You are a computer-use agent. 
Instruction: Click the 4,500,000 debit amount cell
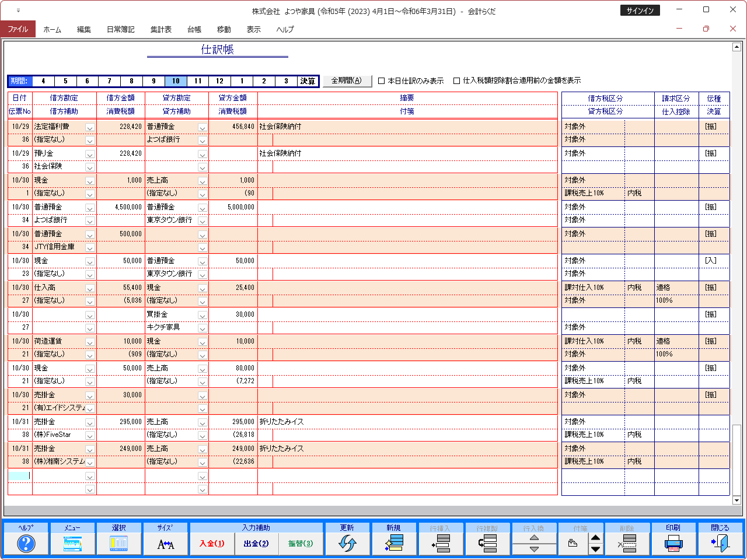121,207
